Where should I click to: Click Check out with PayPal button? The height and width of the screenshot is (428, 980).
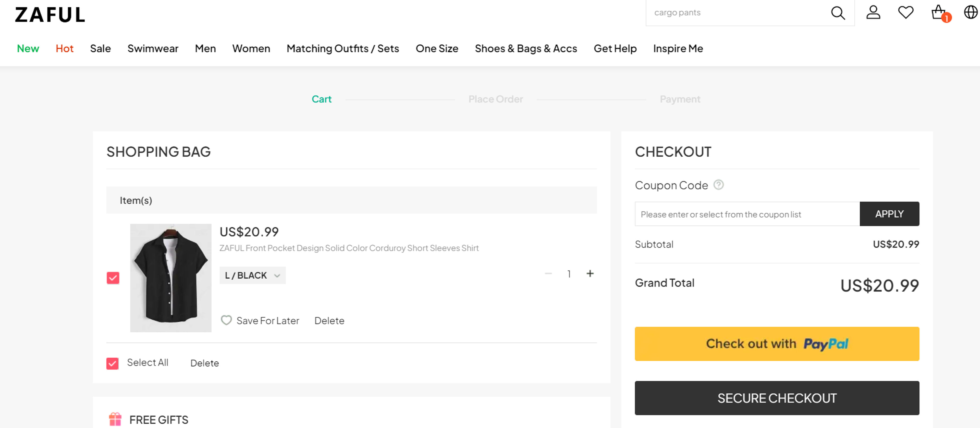tap(777, 344)
